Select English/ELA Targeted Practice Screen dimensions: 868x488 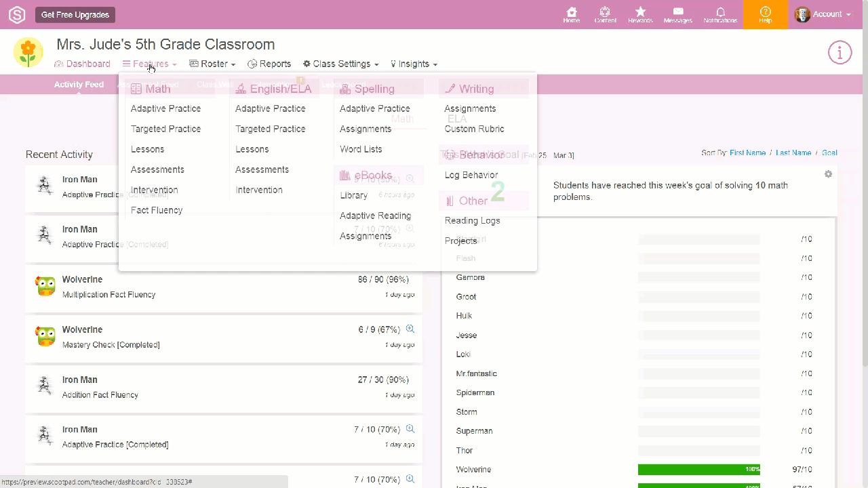[x=270, y=129]
